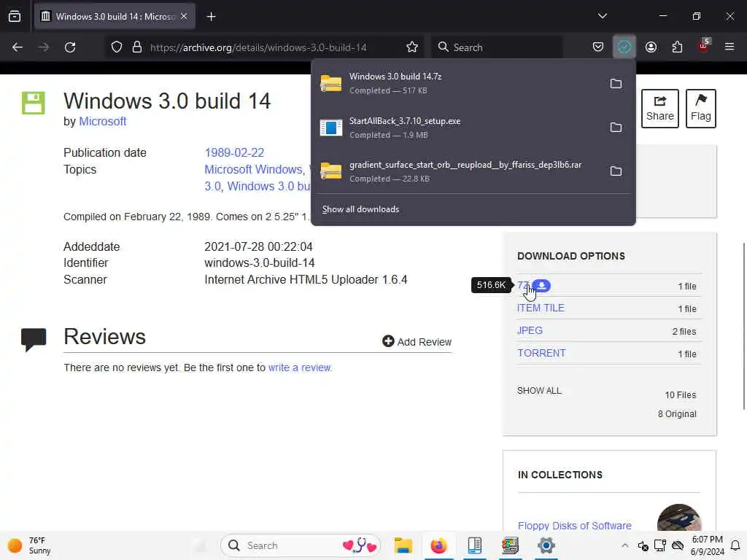The height and width of the screenshot is (560, 747).
Task: Open the Firefox account icon
Action: coord(651,47)
